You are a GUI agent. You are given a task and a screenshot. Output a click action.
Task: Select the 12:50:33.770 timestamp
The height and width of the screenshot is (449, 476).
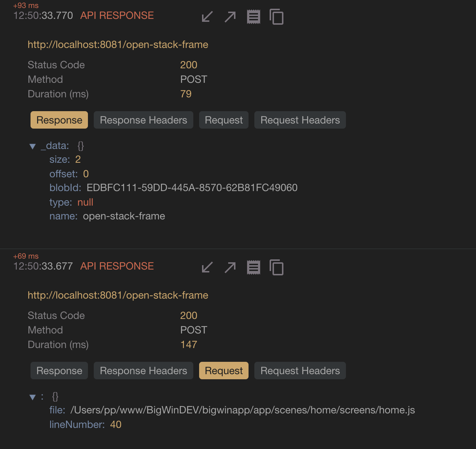(x=43, y=15)
